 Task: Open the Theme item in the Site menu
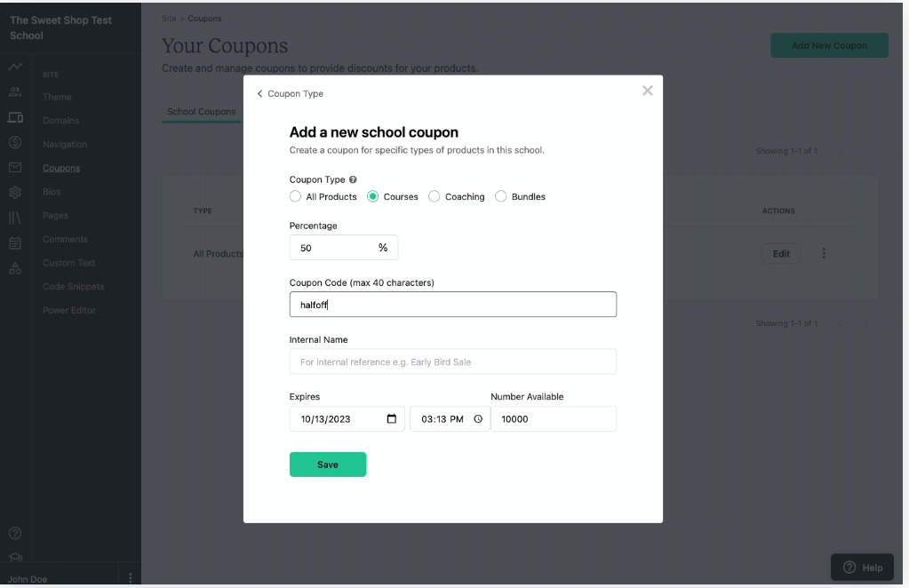pos(57,97)
